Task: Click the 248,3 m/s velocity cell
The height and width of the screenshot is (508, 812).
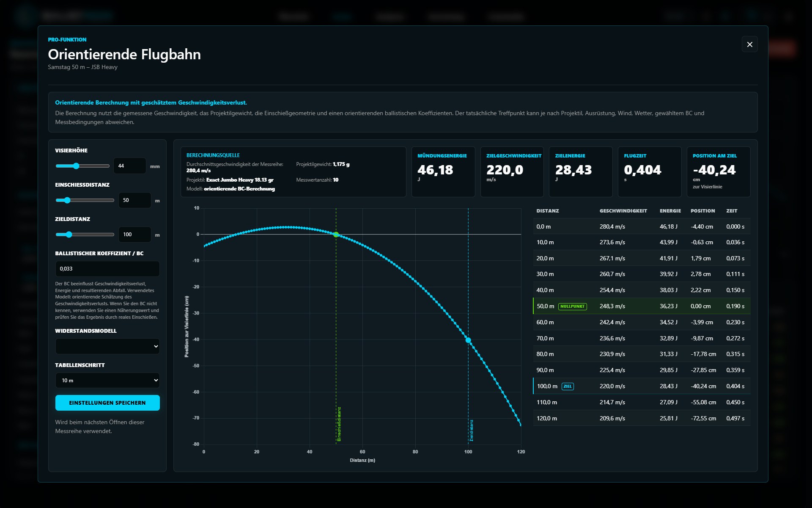Action: (612, 306)
